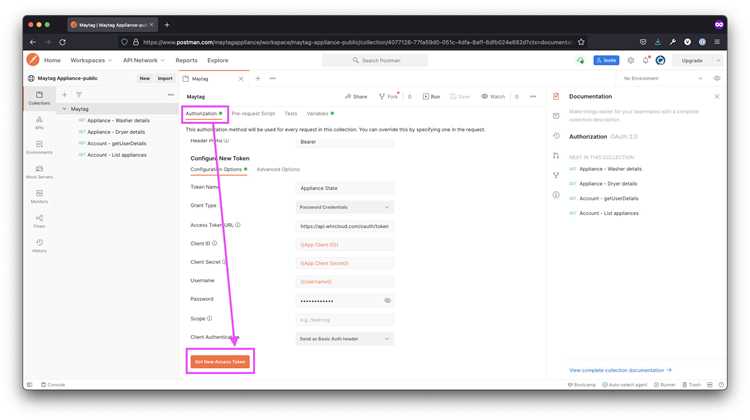Switch to the Authorization tab
This screenshot has height=420, width=750.
point(204,113)
